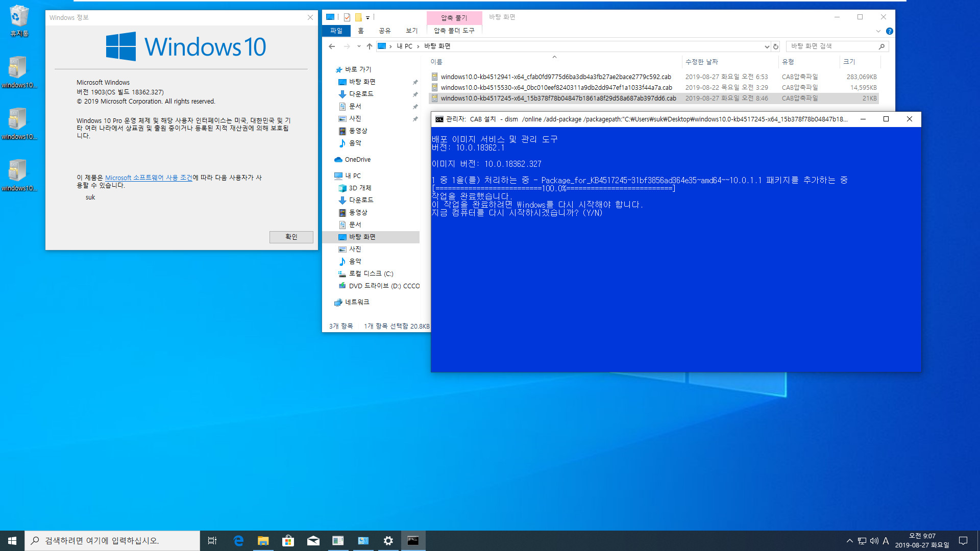
Task: Click the Start button on the taskbar
Action: [x=12, y=541]
